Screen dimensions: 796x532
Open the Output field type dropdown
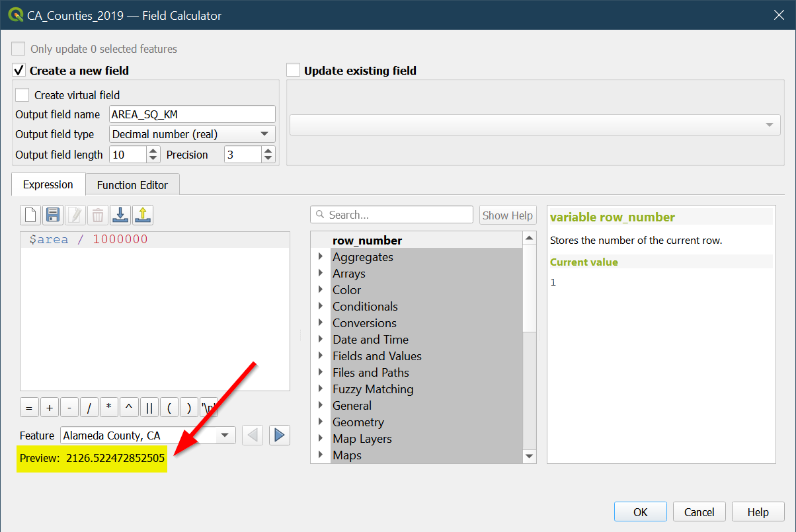pos(192,134)
